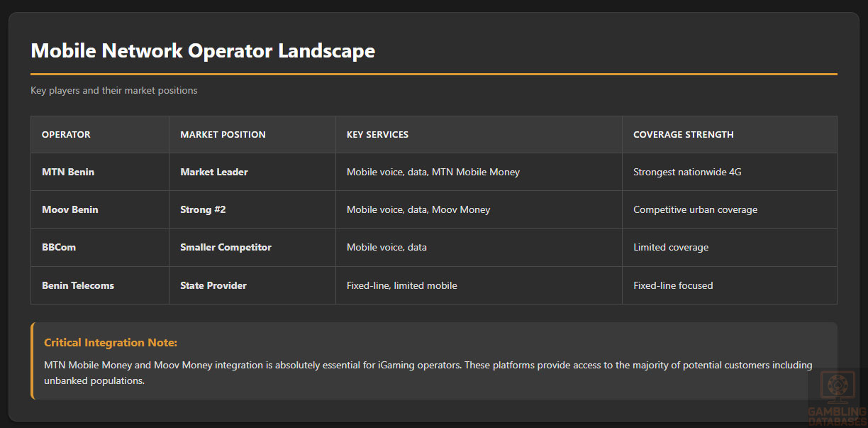Click the Market Leader cell
Image resolution: width=868 pixels, height=428 pixels.
[x=214, y=172]
